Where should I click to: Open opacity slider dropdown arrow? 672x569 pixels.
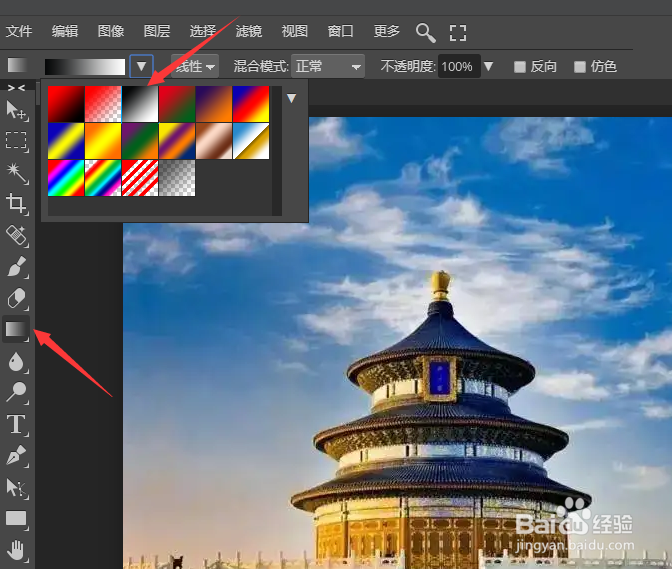point(489,66)
